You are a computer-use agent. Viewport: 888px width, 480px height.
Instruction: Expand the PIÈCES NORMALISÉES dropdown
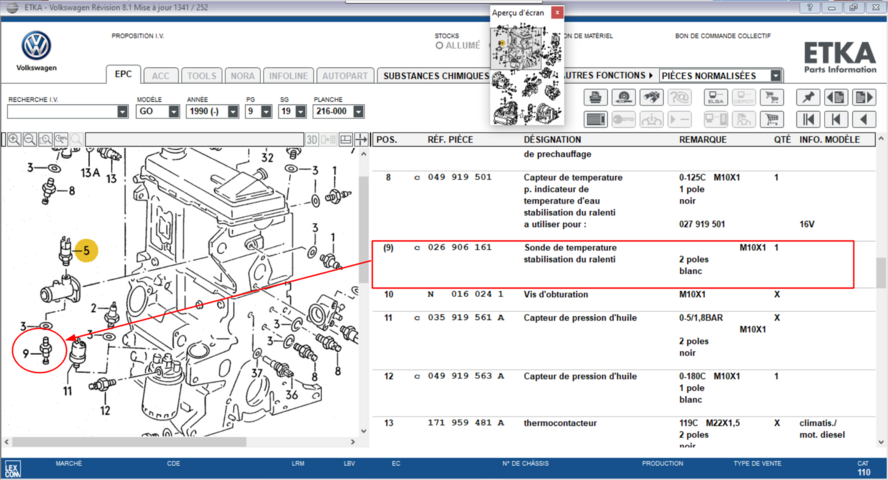coord(776,76)
